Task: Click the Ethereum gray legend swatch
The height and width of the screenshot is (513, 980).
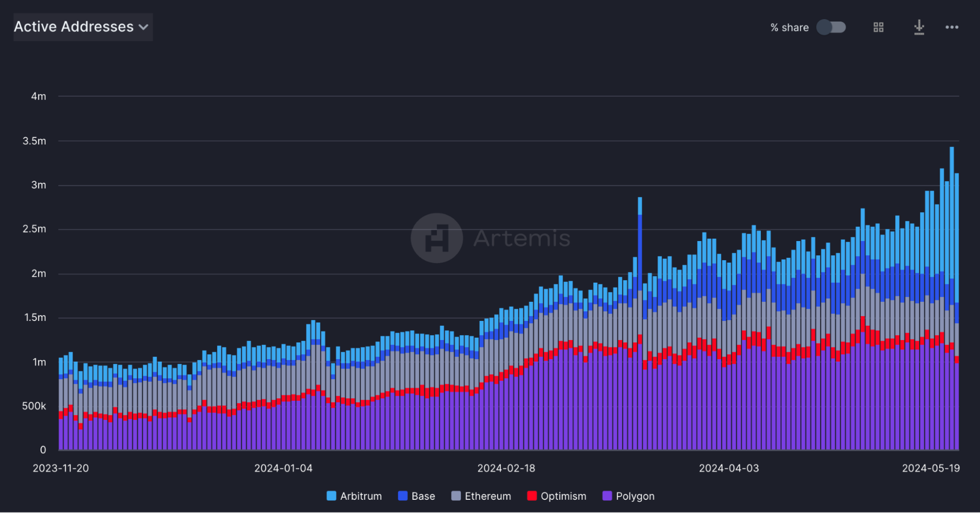Action: tap(456, 496)
